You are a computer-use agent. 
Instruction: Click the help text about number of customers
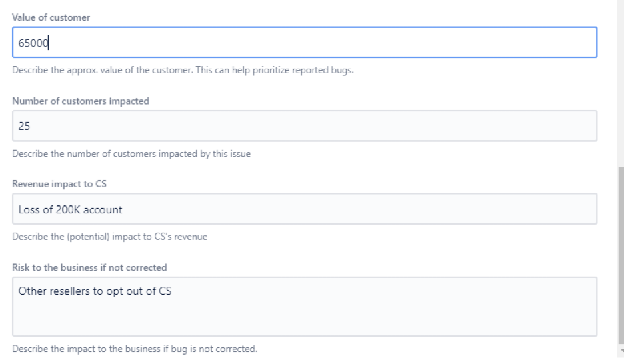131,154
